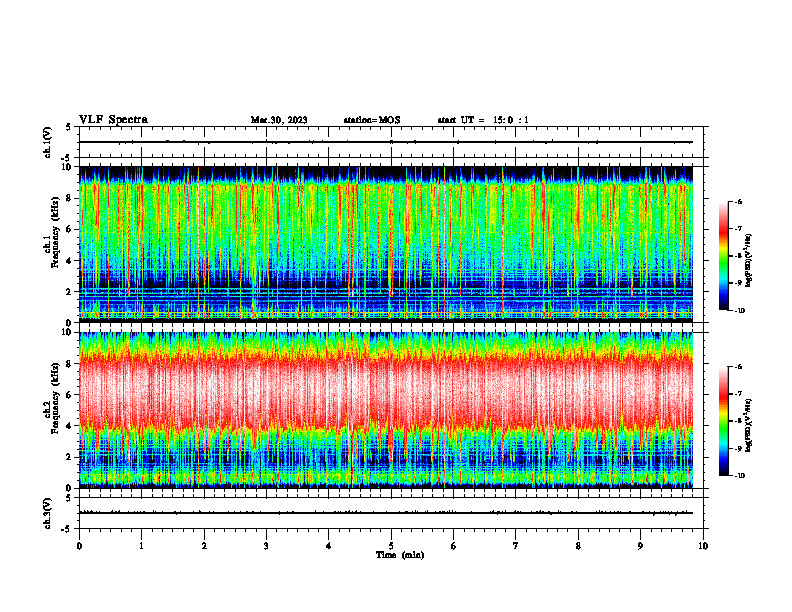Click the time axis tick label "1"
The height and width of the screenshot is (612, 792).
coord(141,546)
